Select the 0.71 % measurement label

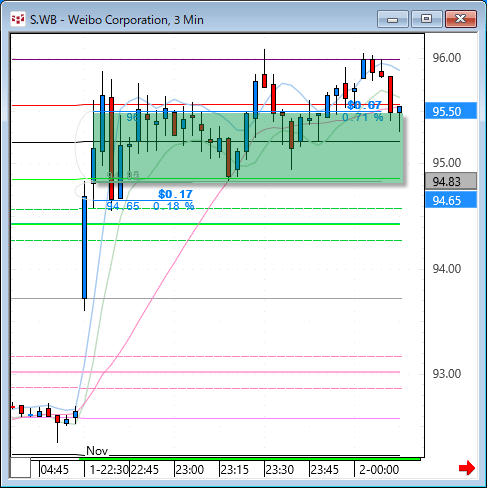pos(363,117)
